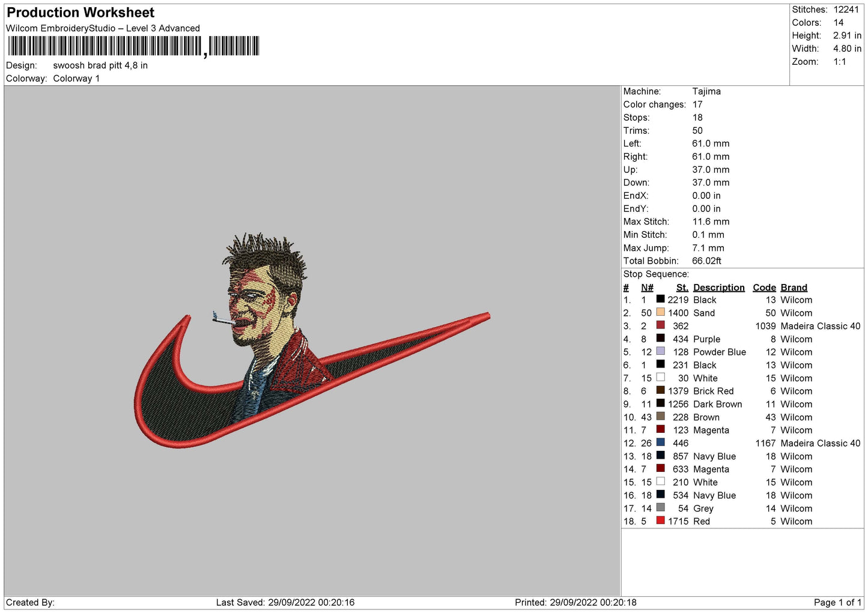The height and width of the screenshot is (613, 868).
Task: Click the Zoom value 1:1
Action: [x=840, y=62]
